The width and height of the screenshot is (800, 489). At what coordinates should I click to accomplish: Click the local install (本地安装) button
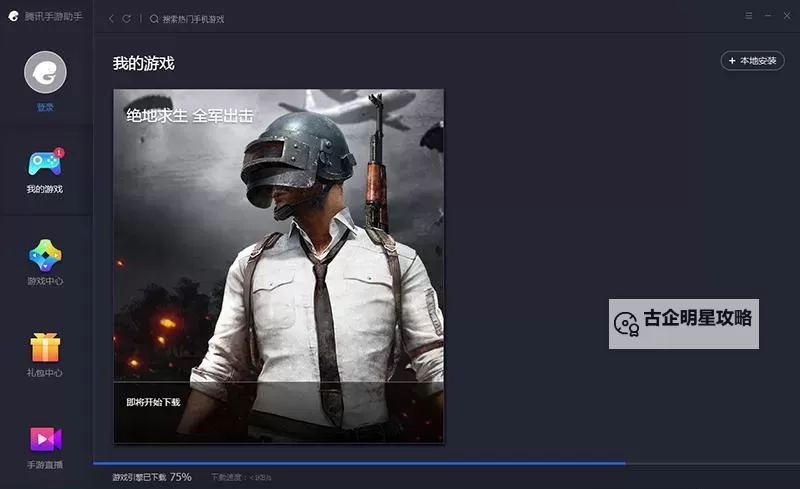tap(752, 61)
